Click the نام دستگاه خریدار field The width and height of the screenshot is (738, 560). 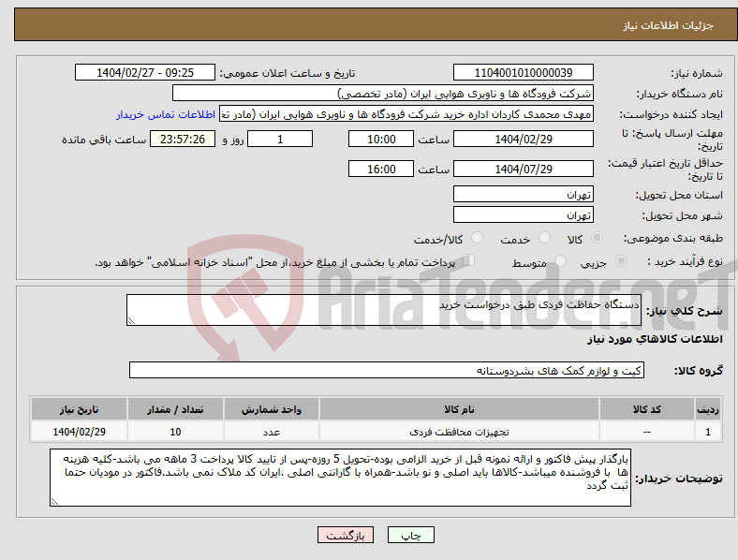click(x=383, y=93)
